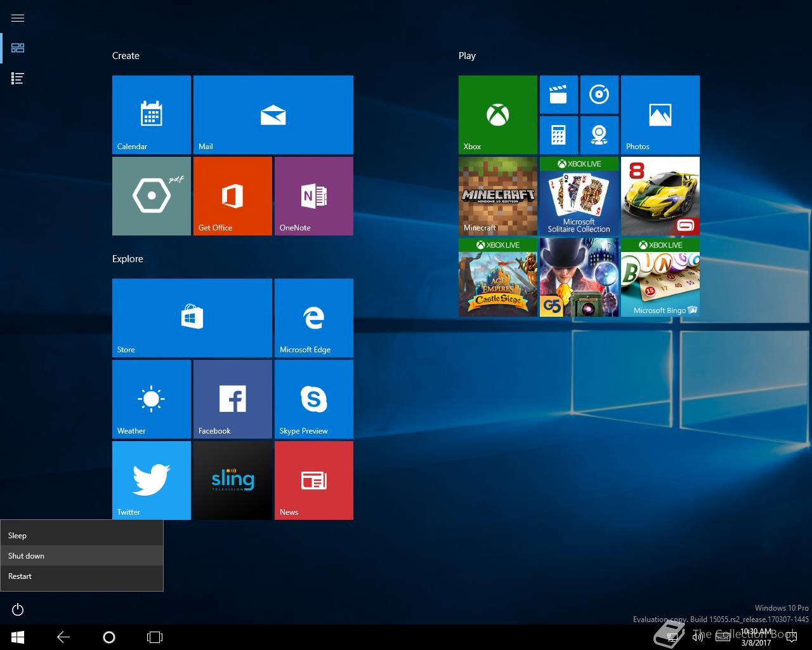Open Cortana circle on the taskbar

point(109,637)
